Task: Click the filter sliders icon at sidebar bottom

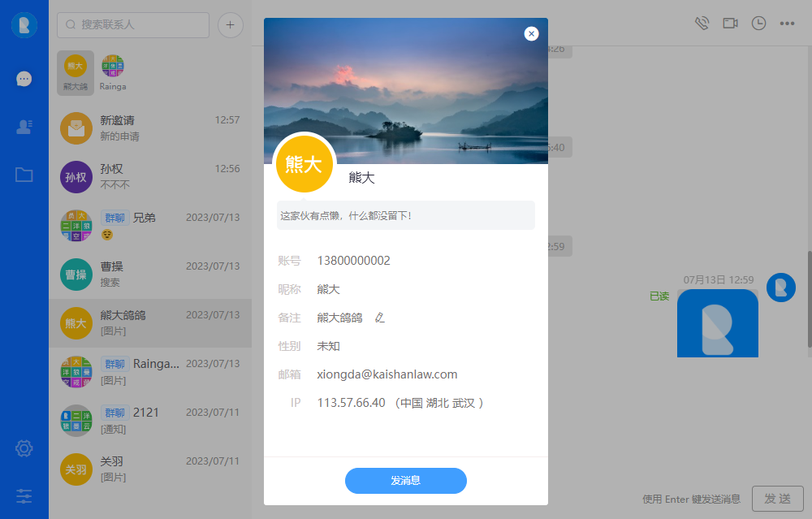Action: pyautogui.click(x=24, y=495)
